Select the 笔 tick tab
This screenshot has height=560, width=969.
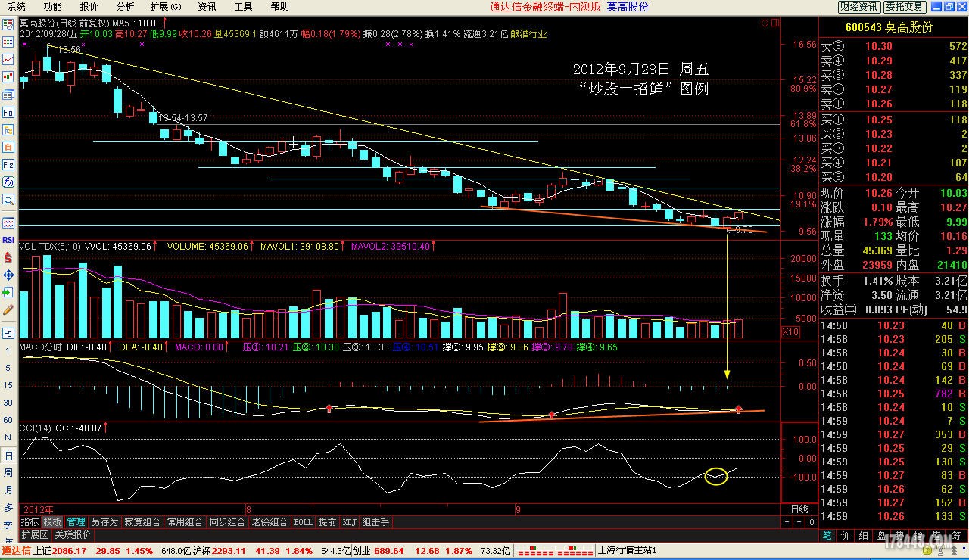[827, 536]
